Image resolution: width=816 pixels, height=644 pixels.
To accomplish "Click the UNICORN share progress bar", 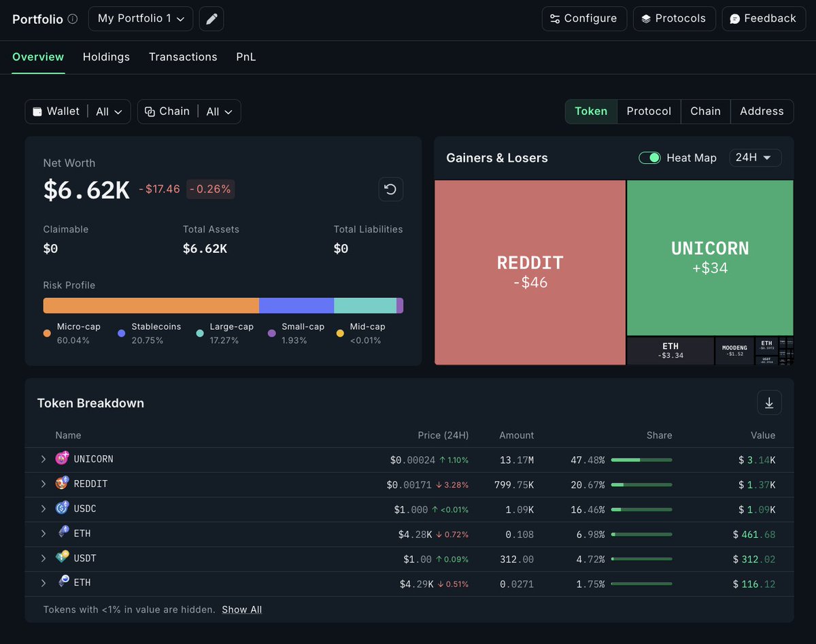I will pos(641,460).
